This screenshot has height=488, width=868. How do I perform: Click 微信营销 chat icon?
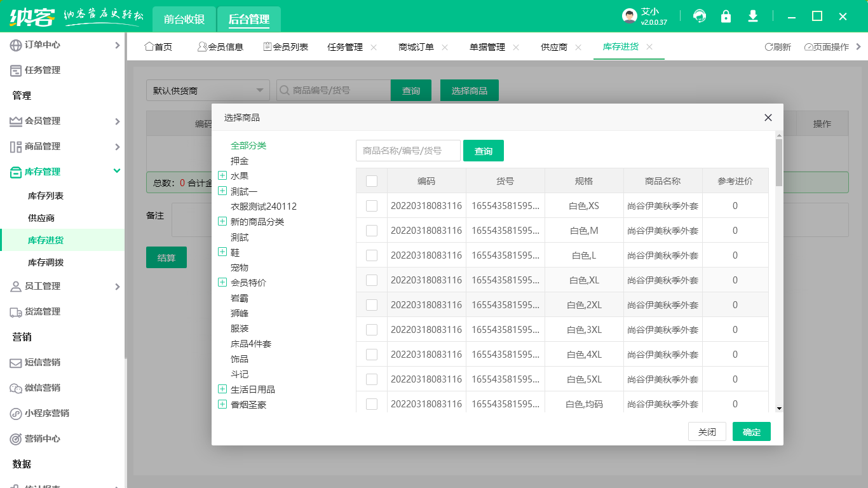coord(16,388)
